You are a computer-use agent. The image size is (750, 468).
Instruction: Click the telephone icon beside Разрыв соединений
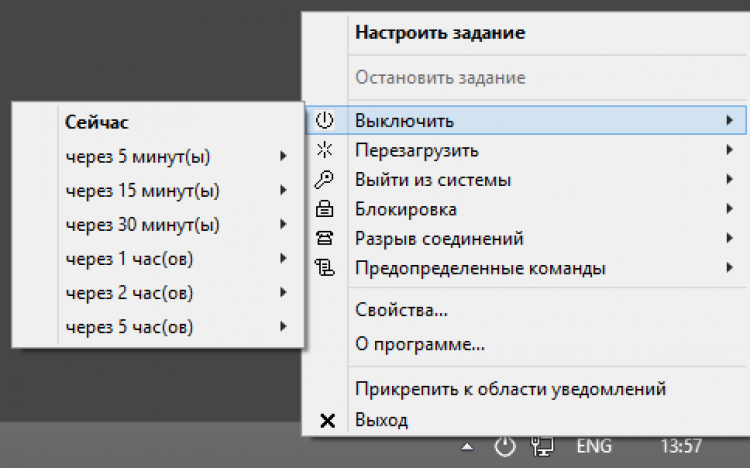coord(324,239)
